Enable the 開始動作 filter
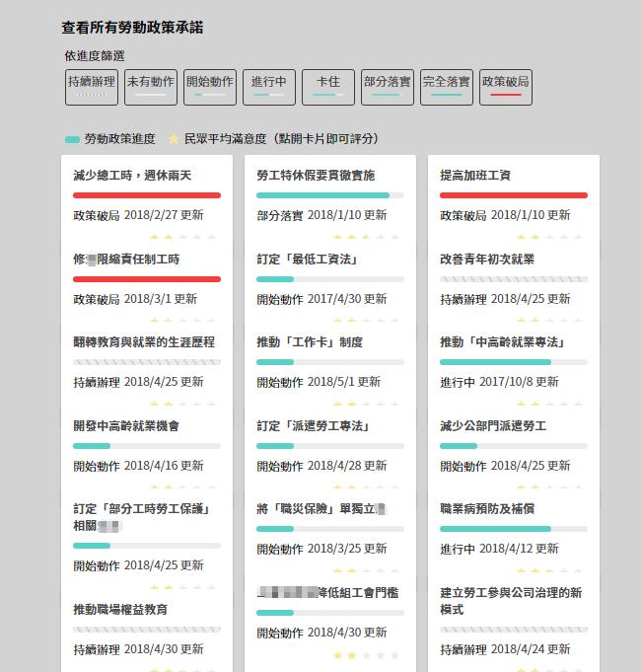This screenshot has height=672, width=642. click(x=209, y=87)
